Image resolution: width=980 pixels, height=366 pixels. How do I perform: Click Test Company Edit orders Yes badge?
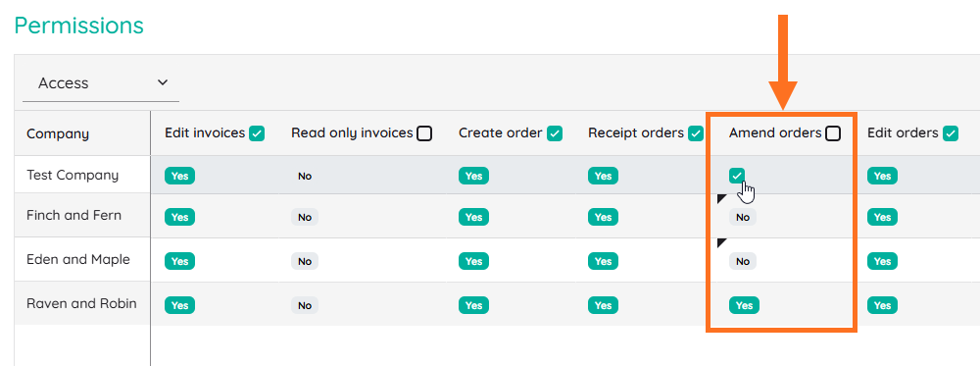[883, 176]
